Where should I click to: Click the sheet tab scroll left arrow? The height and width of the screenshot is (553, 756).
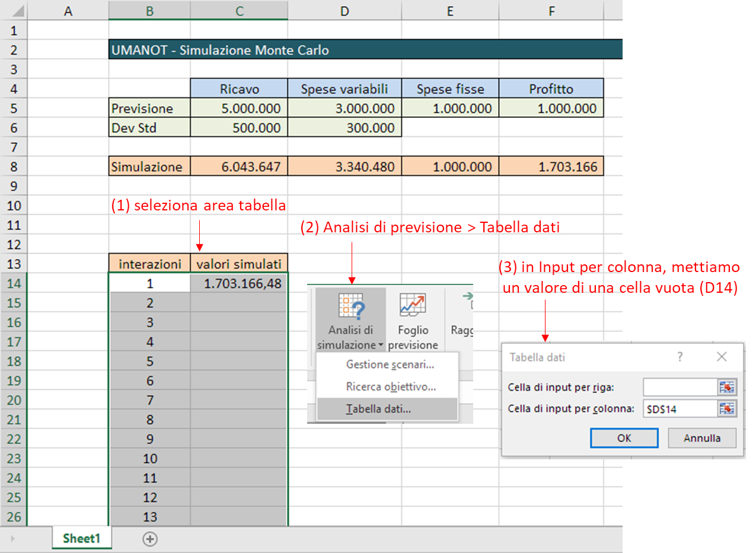tap(12, 539)
